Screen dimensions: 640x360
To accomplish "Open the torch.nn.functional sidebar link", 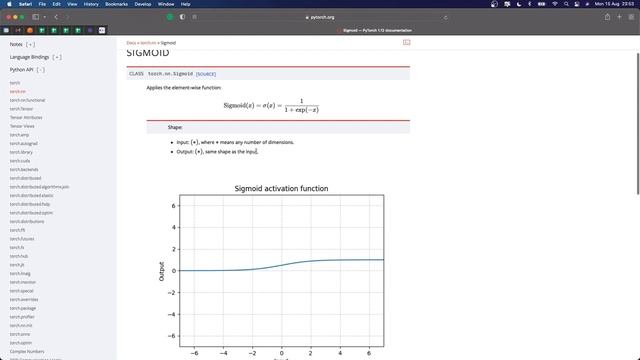I will (x=27, y=100).
